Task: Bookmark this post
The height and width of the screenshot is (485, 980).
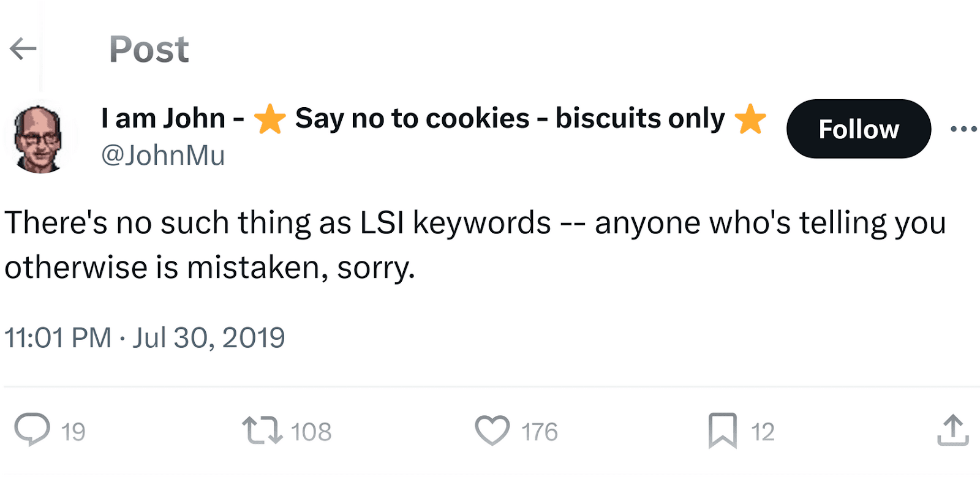Action: (x=723, y=430)
